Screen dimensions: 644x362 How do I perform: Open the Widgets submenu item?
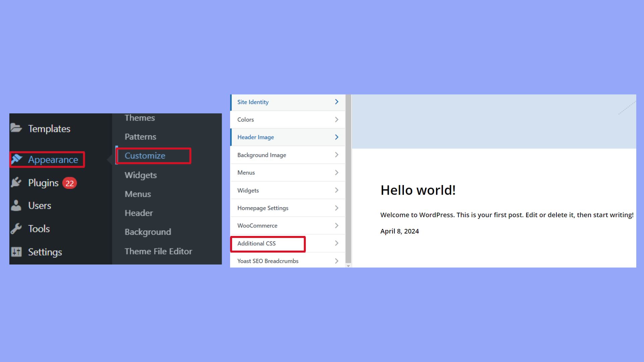140,175
